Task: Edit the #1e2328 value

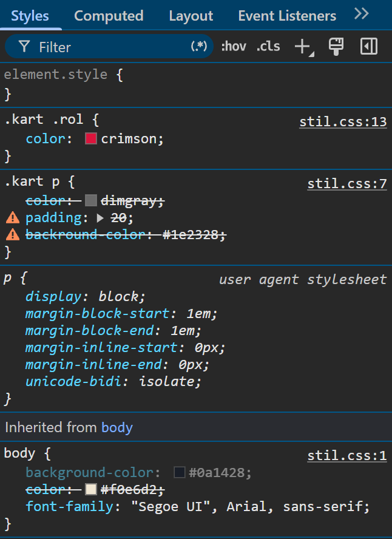Action: pyautogui.click(x=190, y=235)
